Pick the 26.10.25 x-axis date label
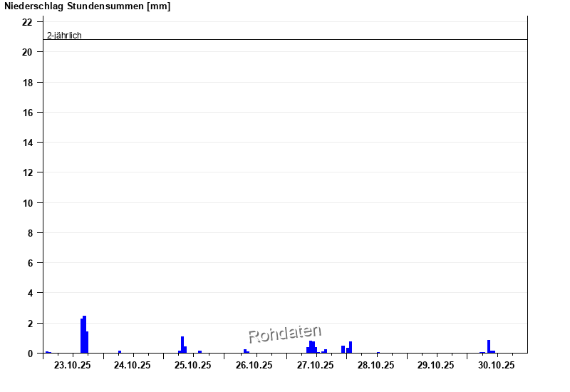This screenshot has height=392, width=570. (254, 366)
